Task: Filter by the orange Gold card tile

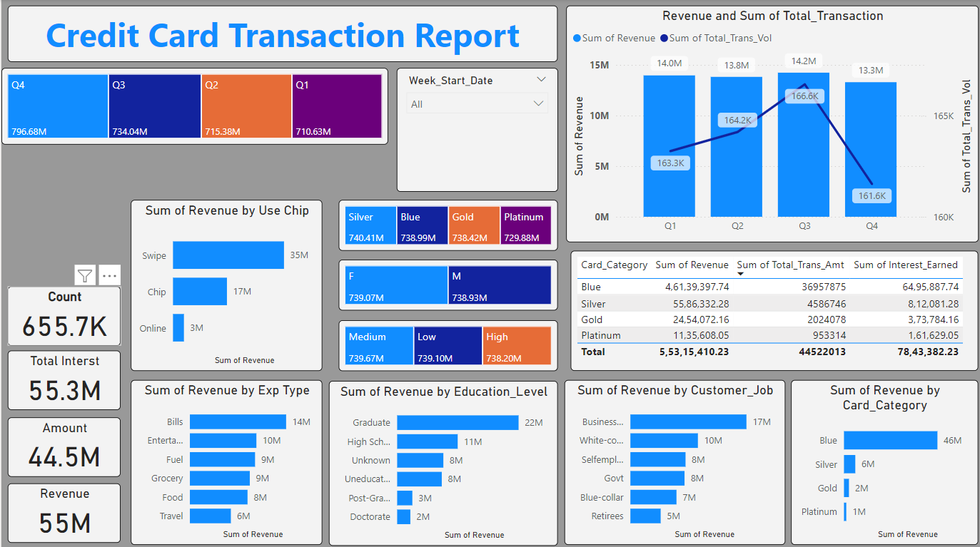Action: (474, 225)
